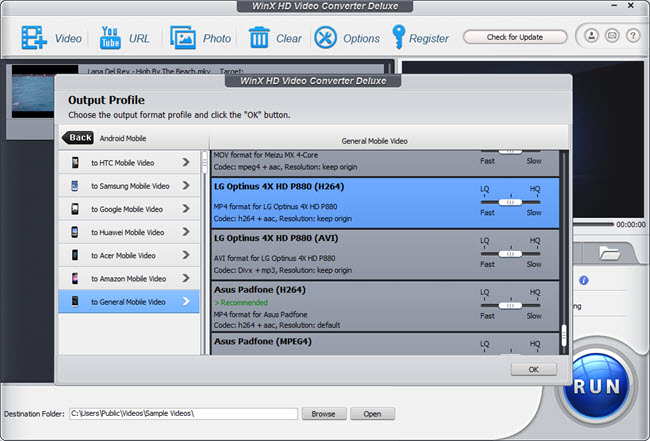Image resolution: width=650 pixels, height=441 pixels.
Task: Click the Amazon device icon
Action: click(x=75, y=279)
